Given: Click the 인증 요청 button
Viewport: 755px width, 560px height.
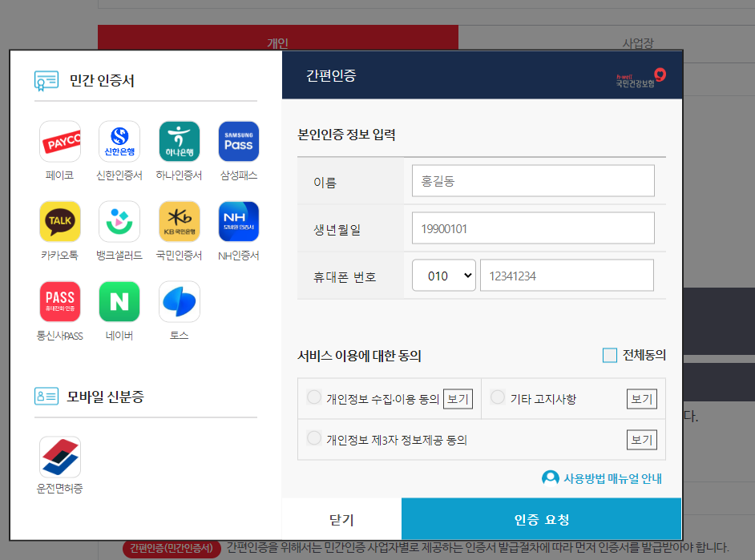Looking at the screenshot, I should point(542,520).
